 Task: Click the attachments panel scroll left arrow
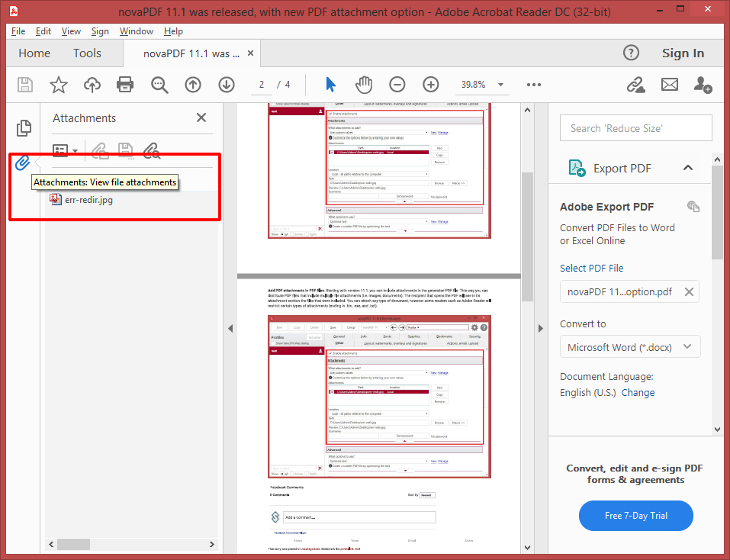pos(51,544)
